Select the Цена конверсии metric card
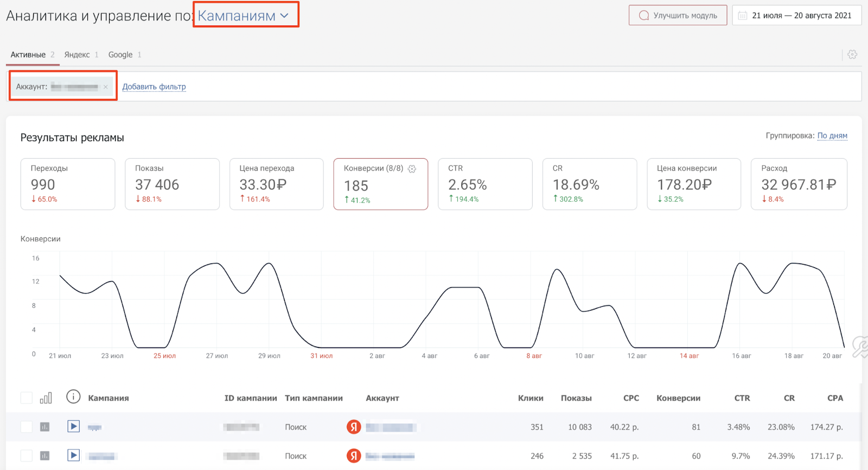Image resolution: width=868 pixels, height=470 pixels. coord(694,184)
